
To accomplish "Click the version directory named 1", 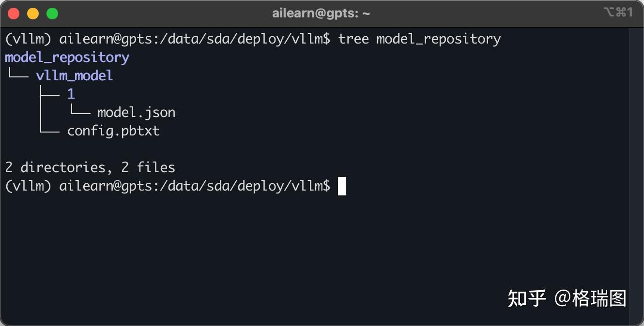I will click(71, 94).
